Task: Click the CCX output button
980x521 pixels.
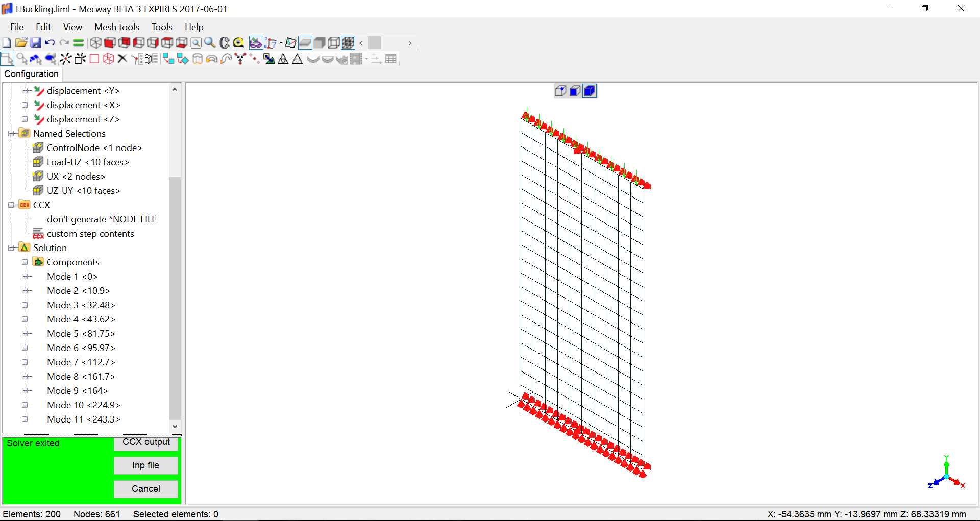Action: (146, 442)
